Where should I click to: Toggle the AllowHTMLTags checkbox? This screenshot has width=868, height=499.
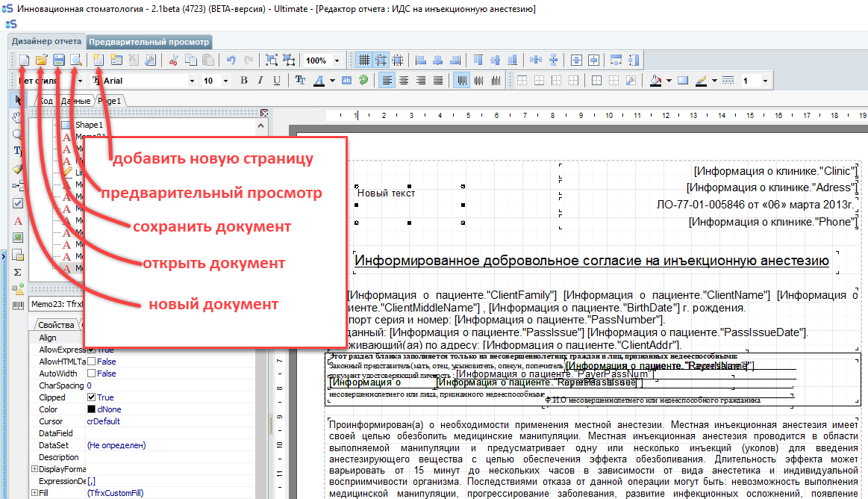[x=92, y=362]
